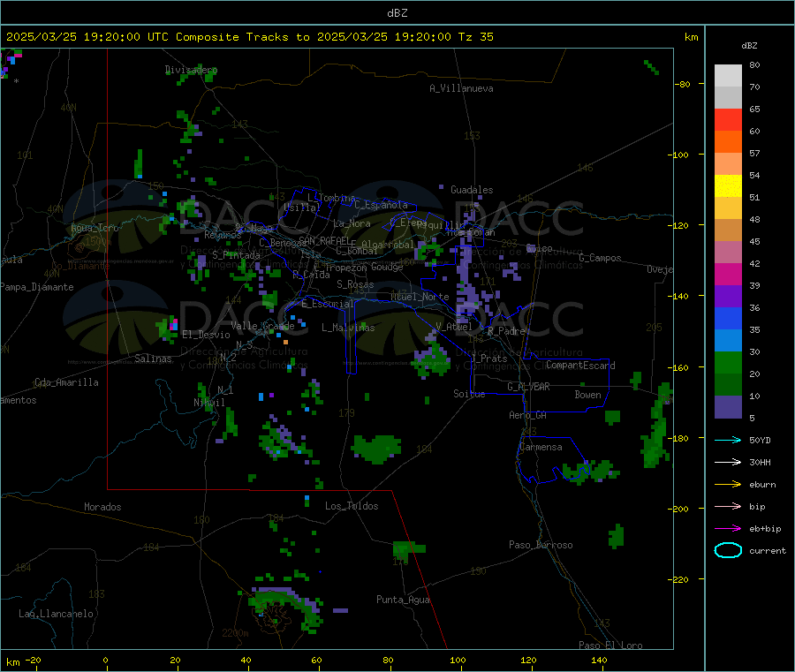
Task: Click the Aero_GA location label
Action: coord(528,415)
